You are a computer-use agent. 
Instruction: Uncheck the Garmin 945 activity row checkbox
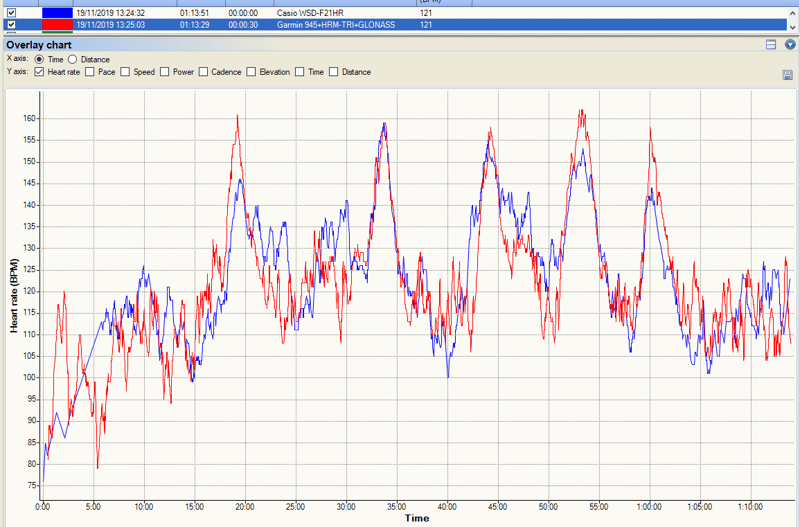(x=11, y=24)
